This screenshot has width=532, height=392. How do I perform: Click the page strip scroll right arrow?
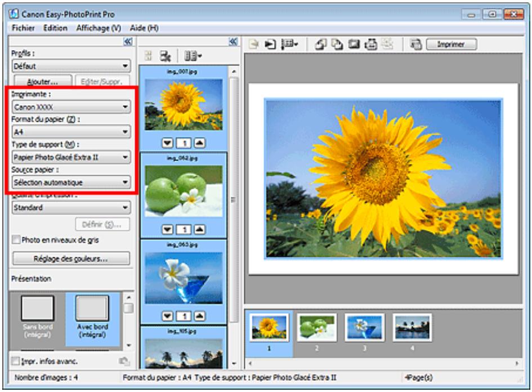[x=517, y=363]
